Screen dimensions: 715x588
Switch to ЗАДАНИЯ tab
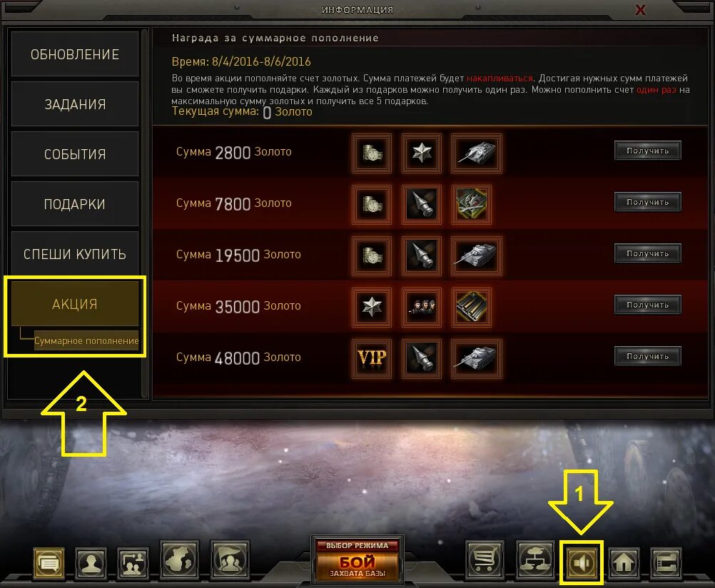point(75,104)
